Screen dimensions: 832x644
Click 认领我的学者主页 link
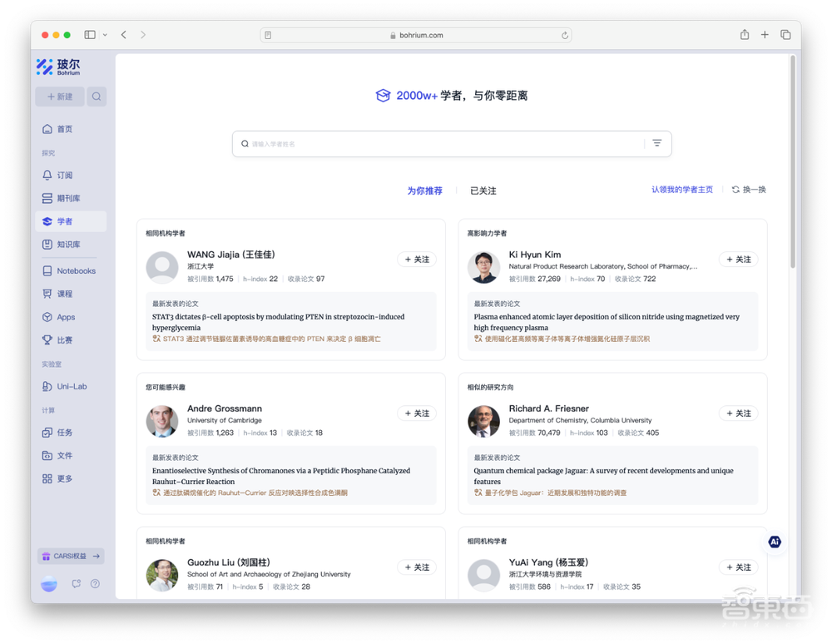(x=681, y=190)
